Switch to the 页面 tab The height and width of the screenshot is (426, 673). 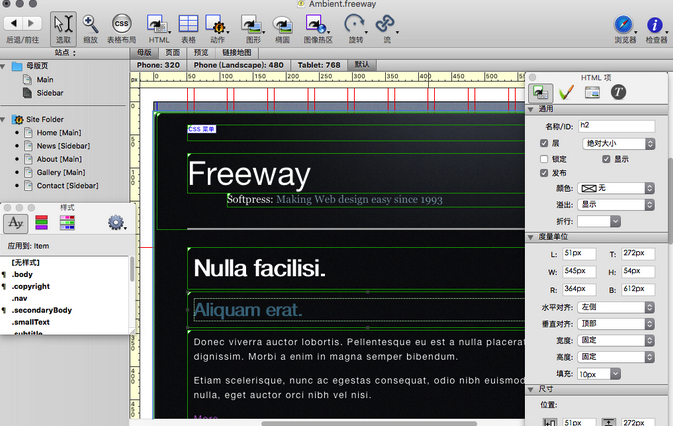pos(173,53)
